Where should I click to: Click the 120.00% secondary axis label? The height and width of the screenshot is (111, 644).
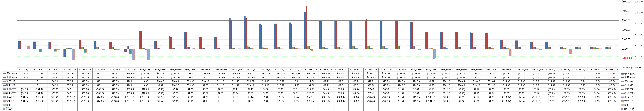pyautogui.click(x=639, y=2)
